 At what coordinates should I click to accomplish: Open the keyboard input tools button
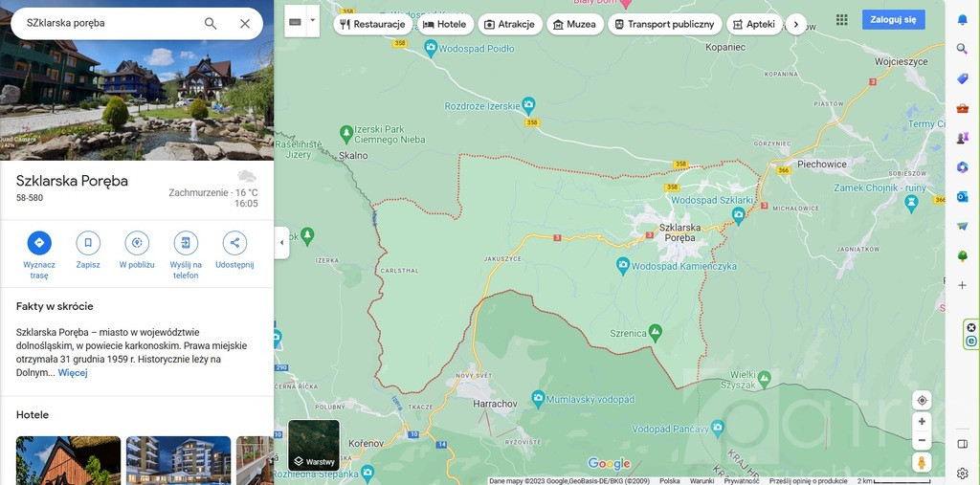295,21
